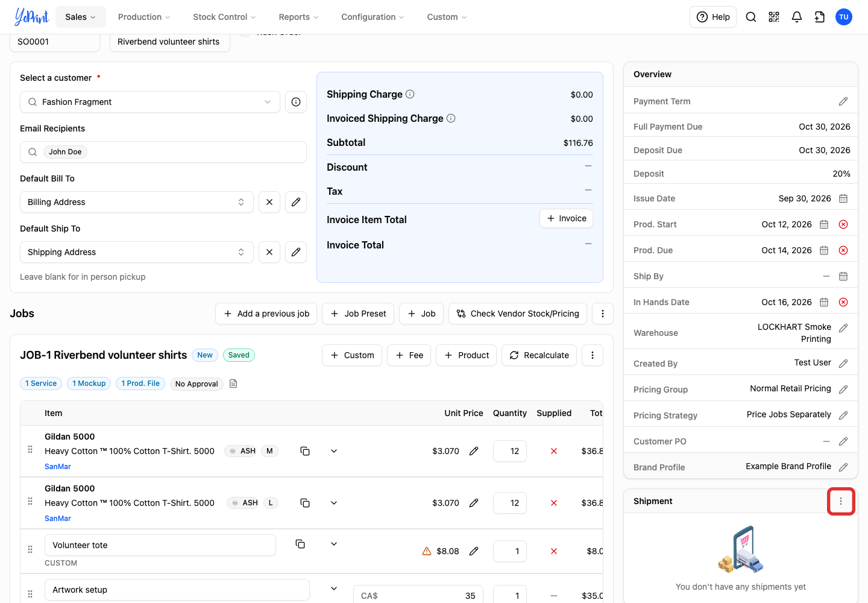
Task: Add an invoice with the Invoice button
Action: [x=567, y=218]
